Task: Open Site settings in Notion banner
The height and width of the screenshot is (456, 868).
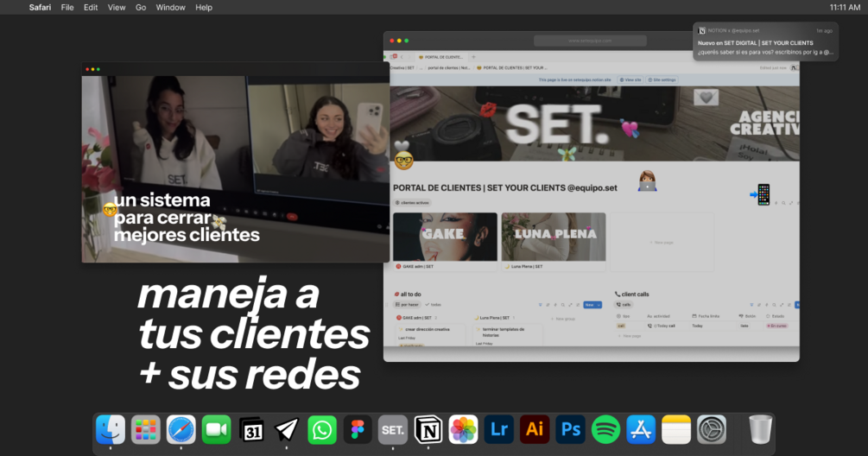Action: tap(662, 79)
